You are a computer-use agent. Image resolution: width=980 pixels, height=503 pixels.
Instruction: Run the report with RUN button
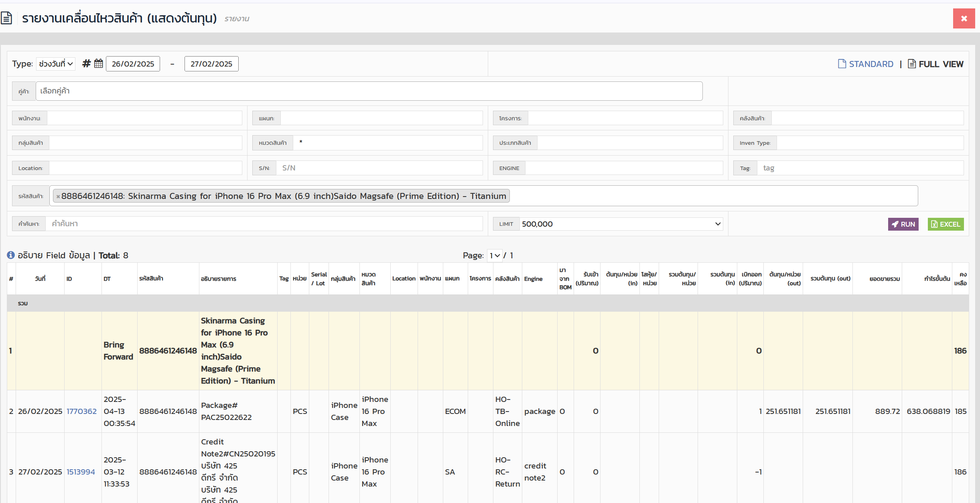click(903, 224)
